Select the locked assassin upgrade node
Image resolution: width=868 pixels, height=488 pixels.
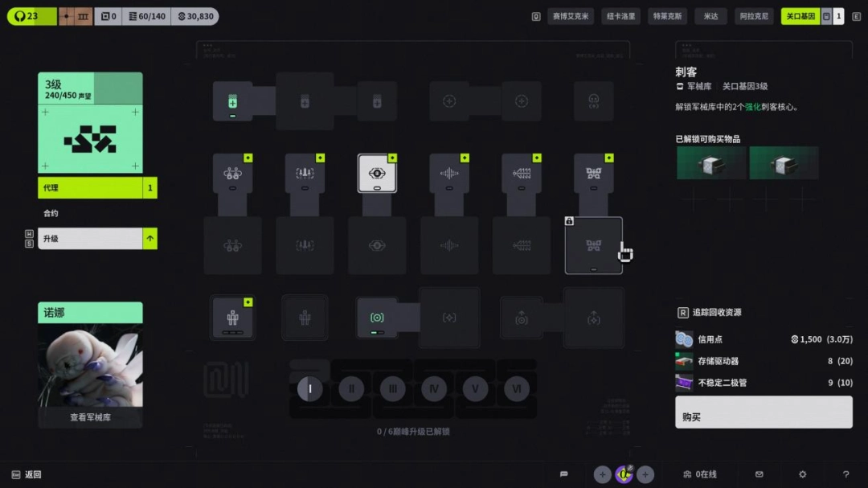coord(593,245)
